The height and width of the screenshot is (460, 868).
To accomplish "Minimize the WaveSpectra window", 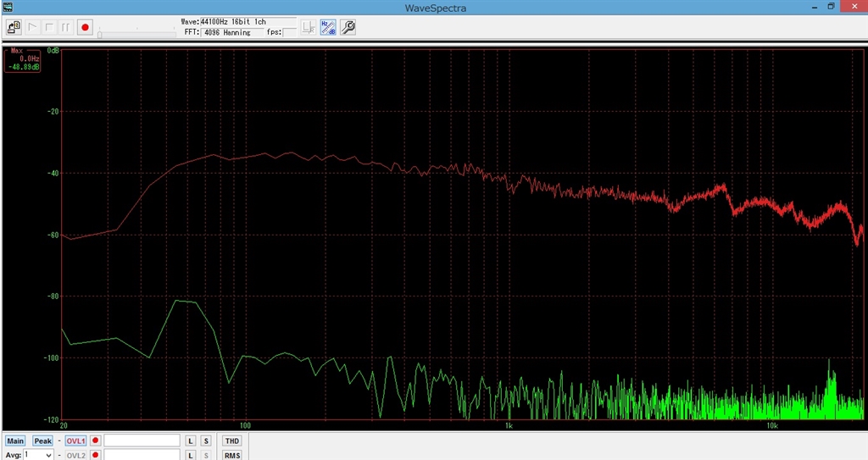I will (815, 7).
